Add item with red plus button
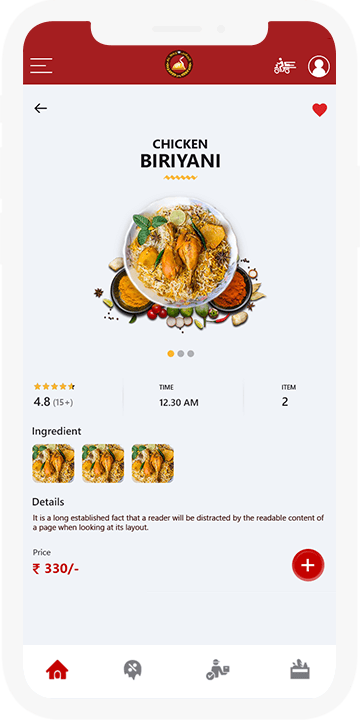This screenshot has height=720, width=360. [308, 565]
